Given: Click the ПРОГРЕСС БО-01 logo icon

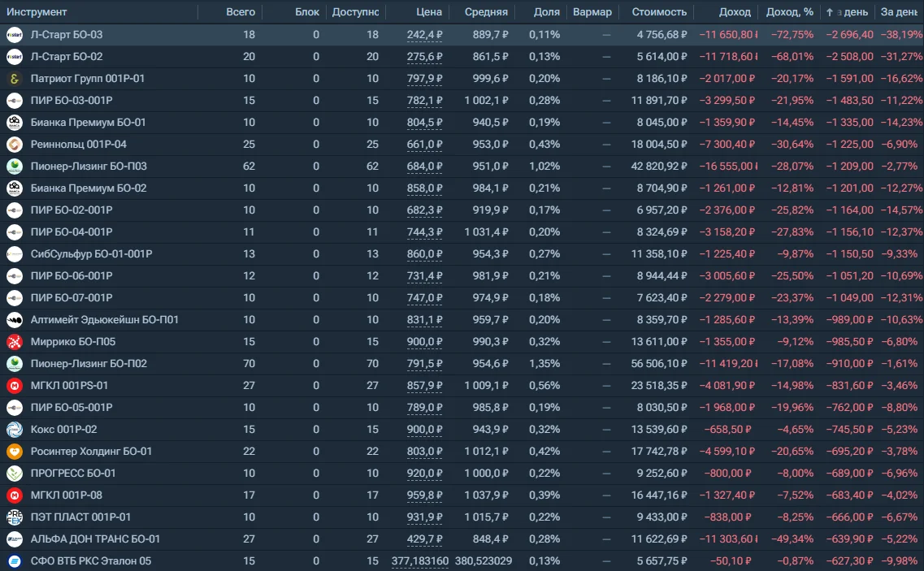Looking at the screenshot, I should (14, 474).
